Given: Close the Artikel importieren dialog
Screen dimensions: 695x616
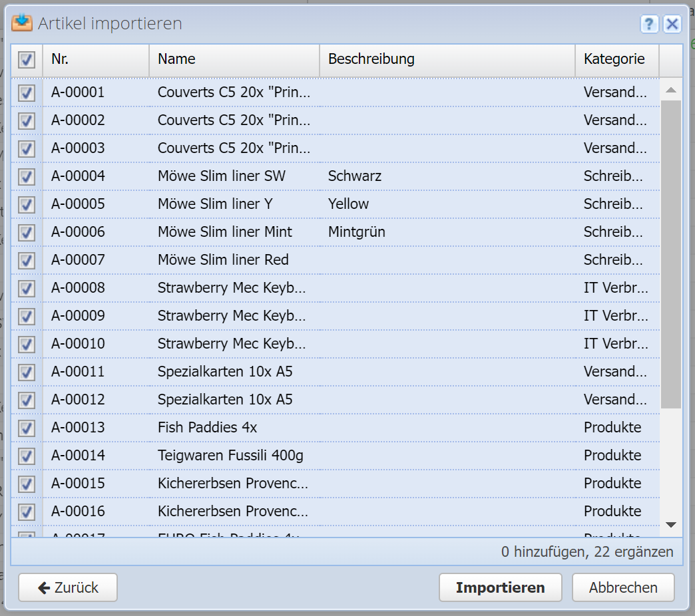Looking at the screenshot, I should 672,25.
